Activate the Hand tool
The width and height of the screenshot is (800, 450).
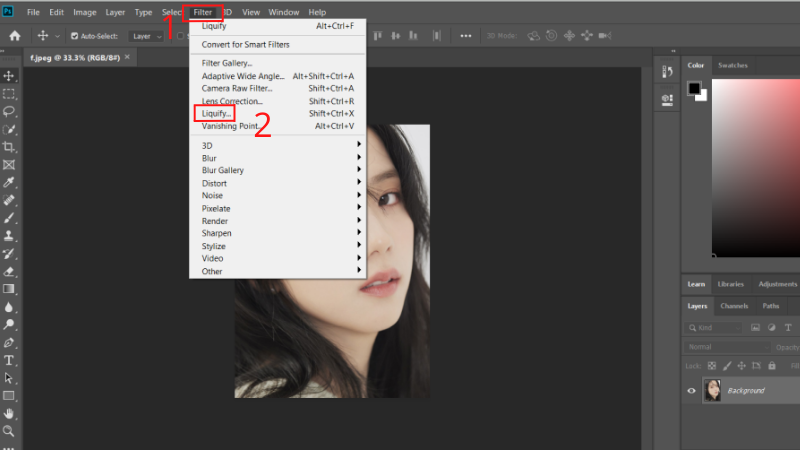tap(9, 413)
